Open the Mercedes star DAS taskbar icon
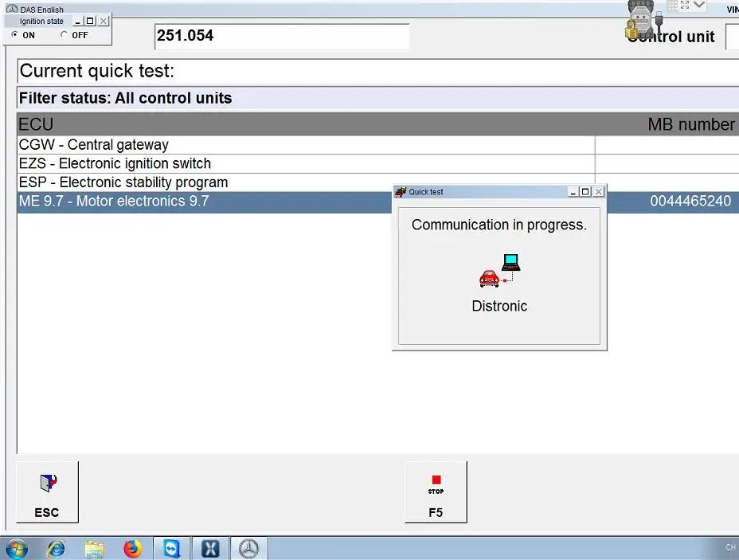Screen dimensions: 739x560 (x=248, y=549)
